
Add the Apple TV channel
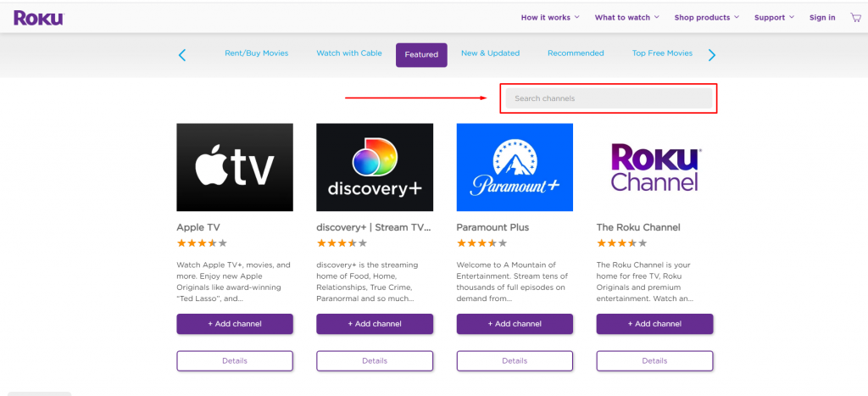(x=235, y=324)
